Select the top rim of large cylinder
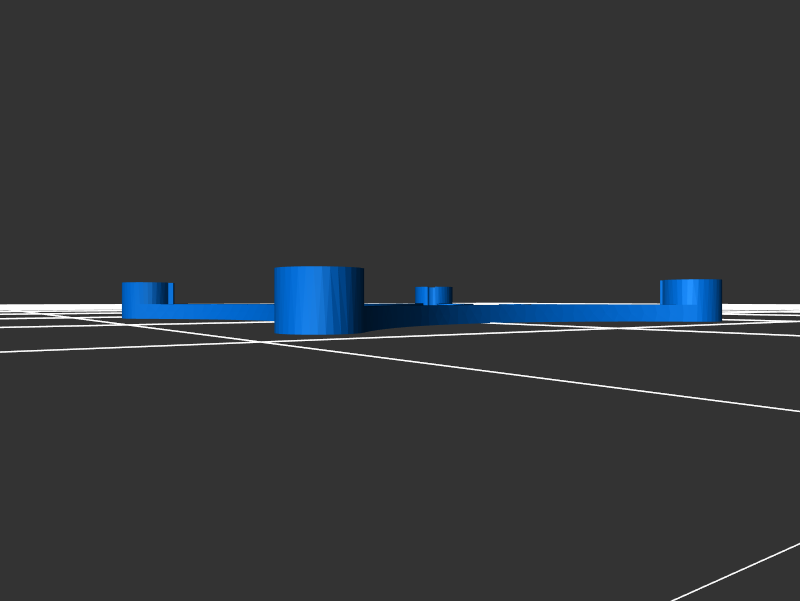The image size is (800, 601). [318, 269]
